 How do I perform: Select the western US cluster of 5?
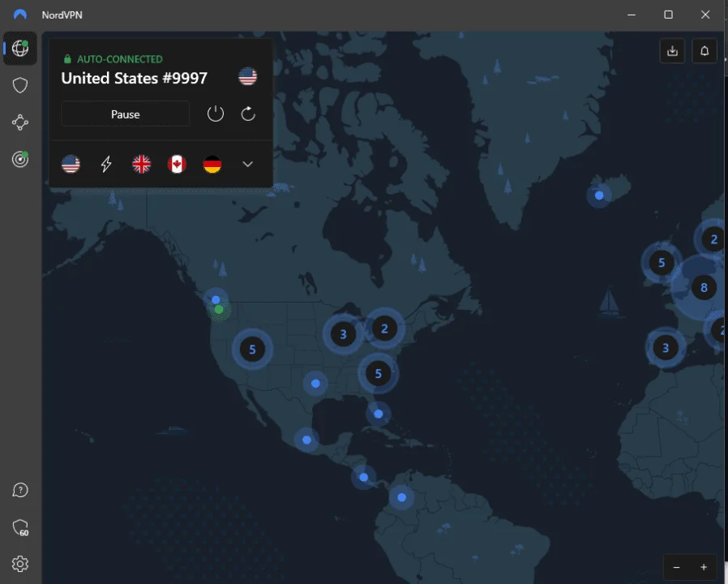[x=252, y=350]
